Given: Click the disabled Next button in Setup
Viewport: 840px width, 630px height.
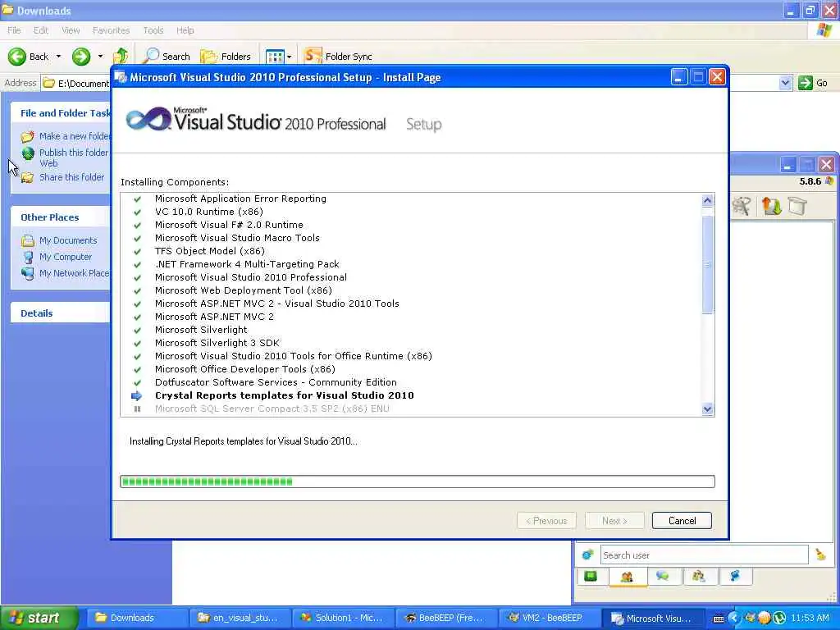Looking at the screenshot, I should [614, 521].
